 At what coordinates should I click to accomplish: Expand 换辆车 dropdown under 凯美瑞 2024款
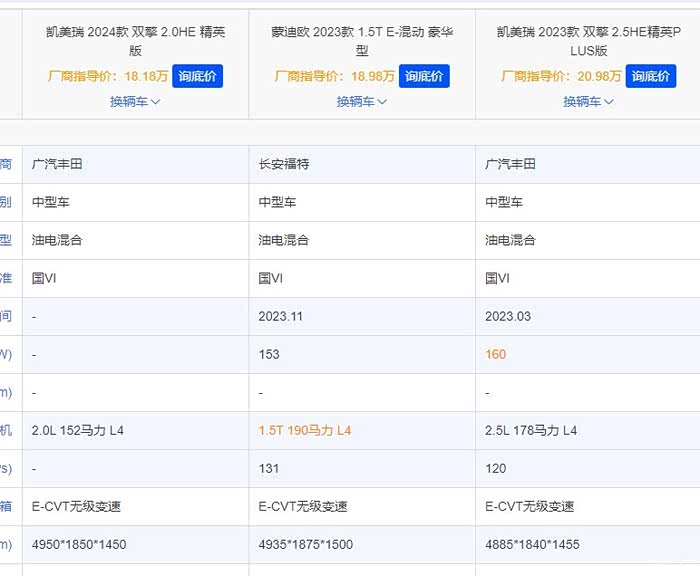pyautogui.click(x=135, y=101)
